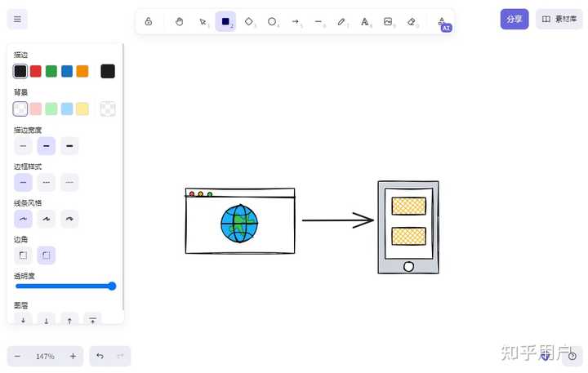
Task: Select the Pencil draw tool
Action: [341, 22]
